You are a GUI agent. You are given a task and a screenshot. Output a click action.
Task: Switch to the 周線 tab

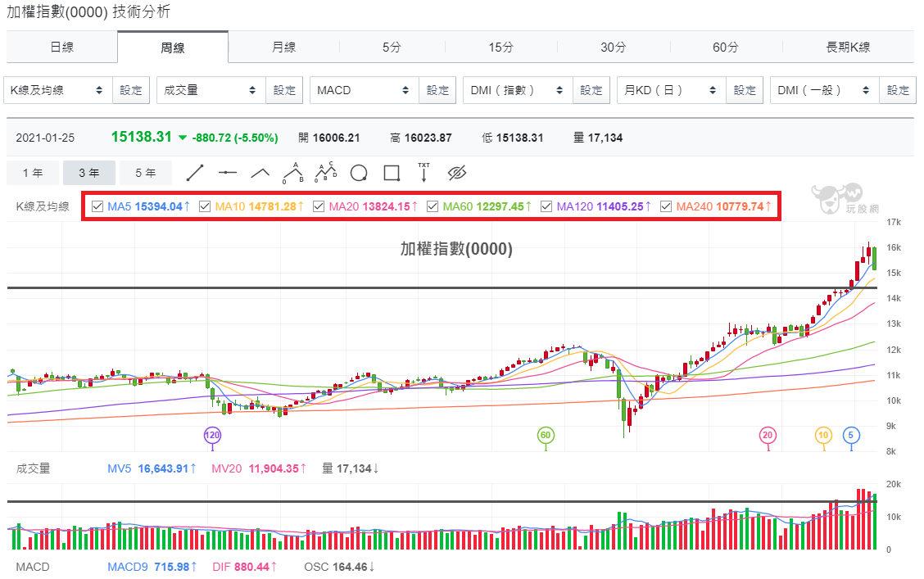[173, 47]
